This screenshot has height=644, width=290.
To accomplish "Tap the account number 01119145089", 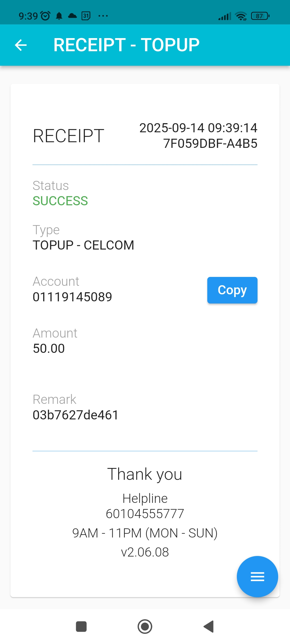I will click(x=72, y=297).
